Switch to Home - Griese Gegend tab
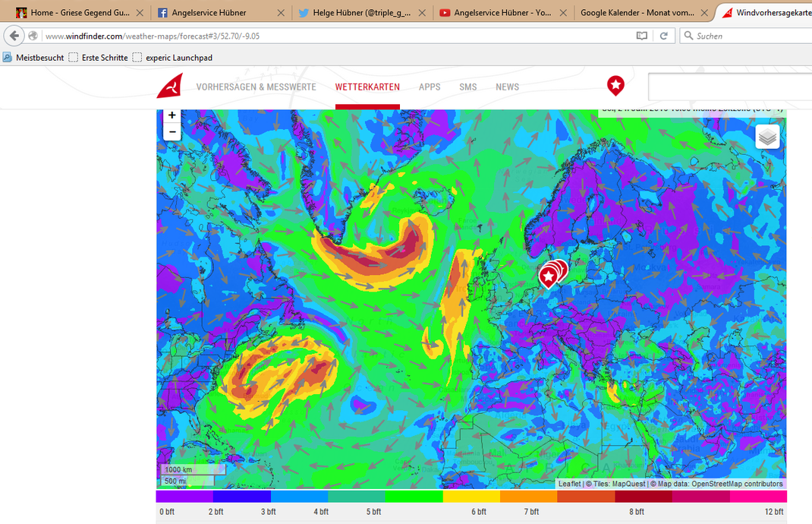Screen dimensions: 812x524 click(80, 12)
